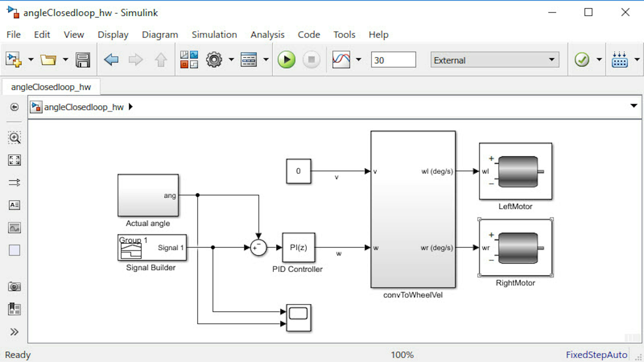Image resolution: width=644 pixels, height=362 pixels.
Task: Select the Annotation text tool
Action: [14, 205]
